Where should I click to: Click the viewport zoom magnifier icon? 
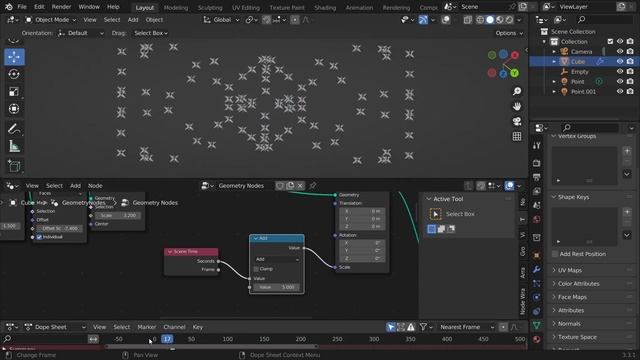tap(517, 91)
